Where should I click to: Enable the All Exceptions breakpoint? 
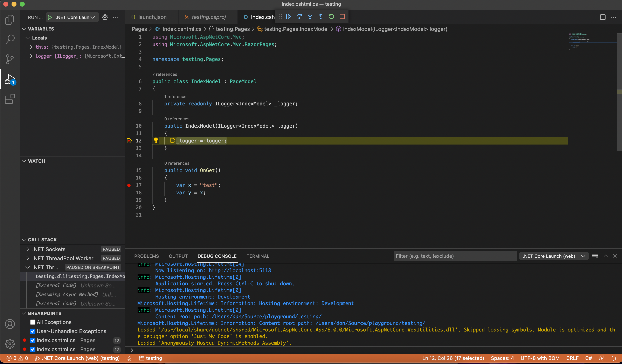tap(33, 322)
